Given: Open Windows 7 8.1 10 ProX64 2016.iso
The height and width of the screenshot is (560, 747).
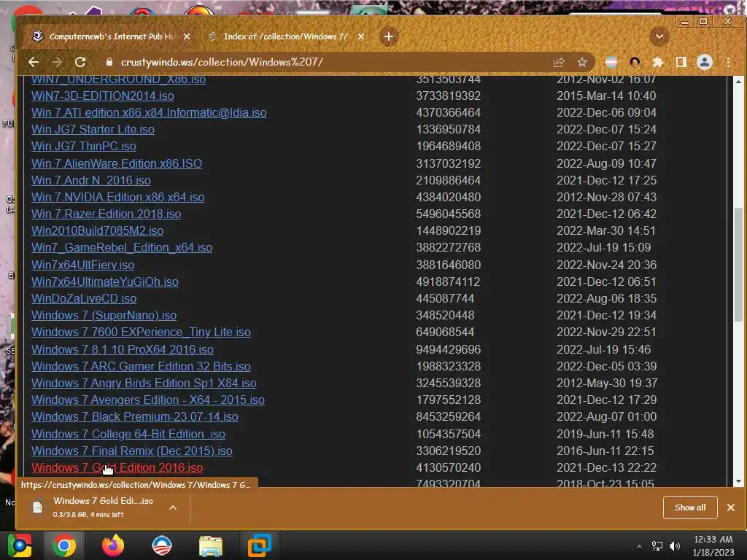Looking at the screenshot, I should click(123, 349).
